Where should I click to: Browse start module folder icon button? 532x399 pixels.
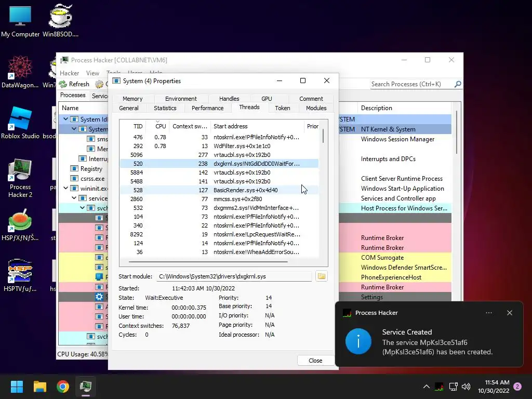(x=321, y=276)
